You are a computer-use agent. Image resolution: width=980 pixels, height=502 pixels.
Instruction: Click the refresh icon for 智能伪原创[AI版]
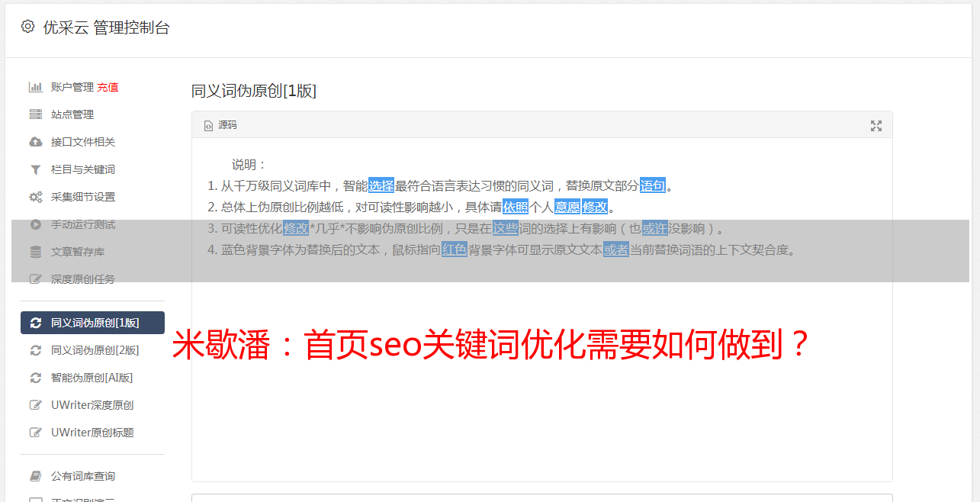35,378
